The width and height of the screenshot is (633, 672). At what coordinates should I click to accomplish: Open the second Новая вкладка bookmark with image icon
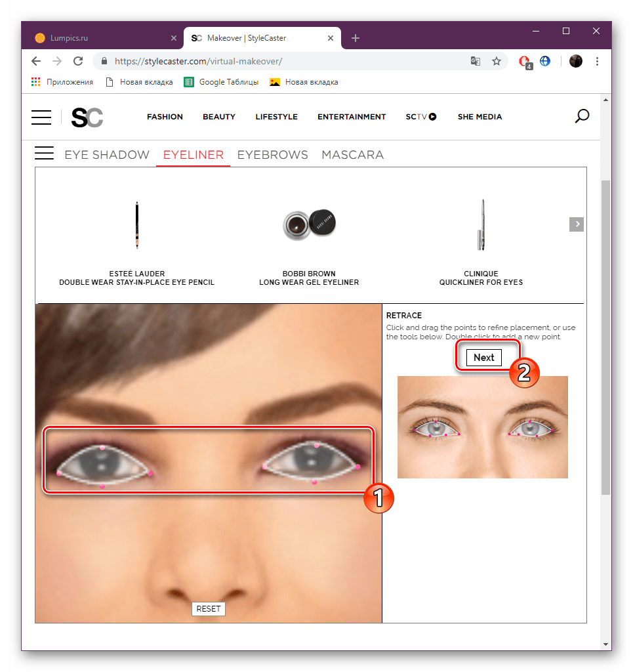304,82
